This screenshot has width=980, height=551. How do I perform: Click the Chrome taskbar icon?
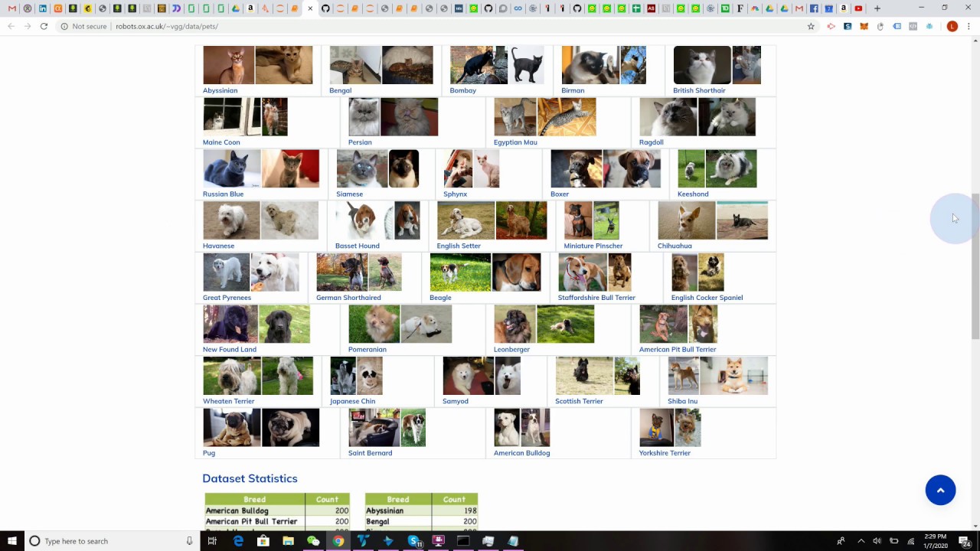pos(338,541)
